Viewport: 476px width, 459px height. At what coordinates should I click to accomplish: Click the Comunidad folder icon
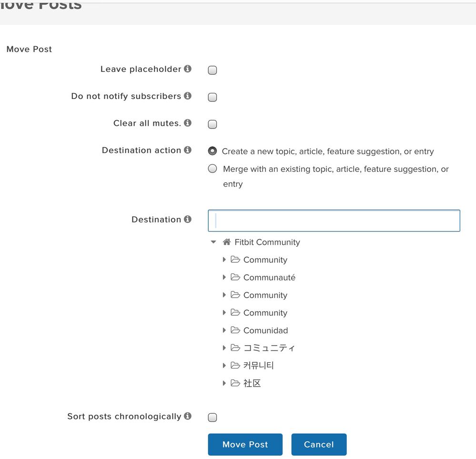pyautogui.click(x=235, y=330)
